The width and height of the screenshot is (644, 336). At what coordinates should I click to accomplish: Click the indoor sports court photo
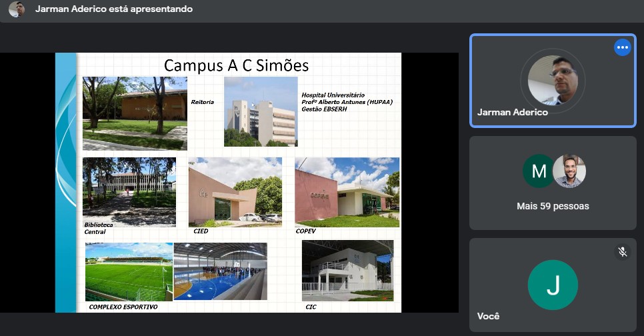coord(220,271)
